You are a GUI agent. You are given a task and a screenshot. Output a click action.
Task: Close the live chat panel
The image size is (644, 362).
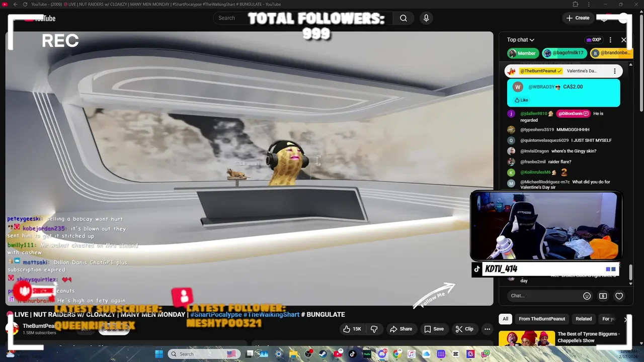pyautogui.click(x=624, y=40)
